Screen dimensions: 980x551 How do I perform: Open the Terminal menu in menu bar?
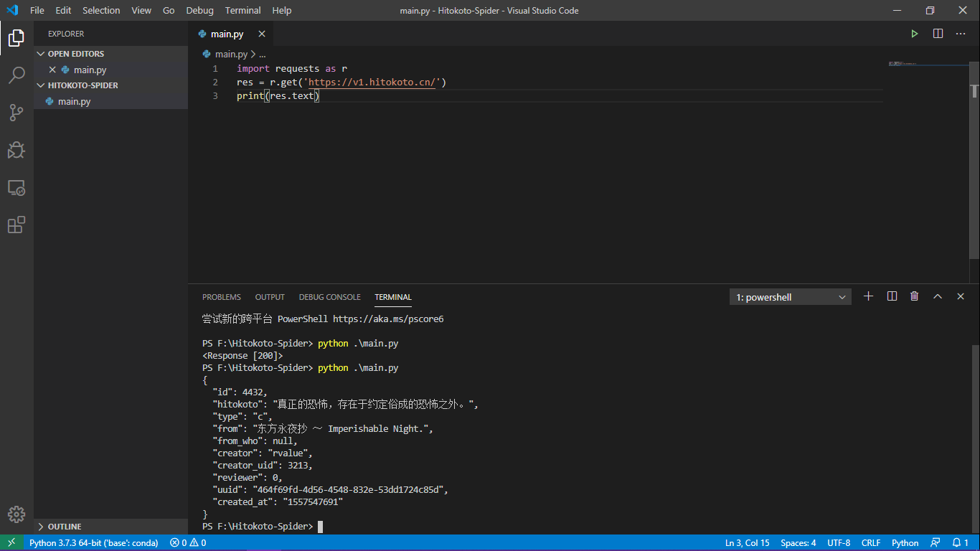tap(242, 10)
